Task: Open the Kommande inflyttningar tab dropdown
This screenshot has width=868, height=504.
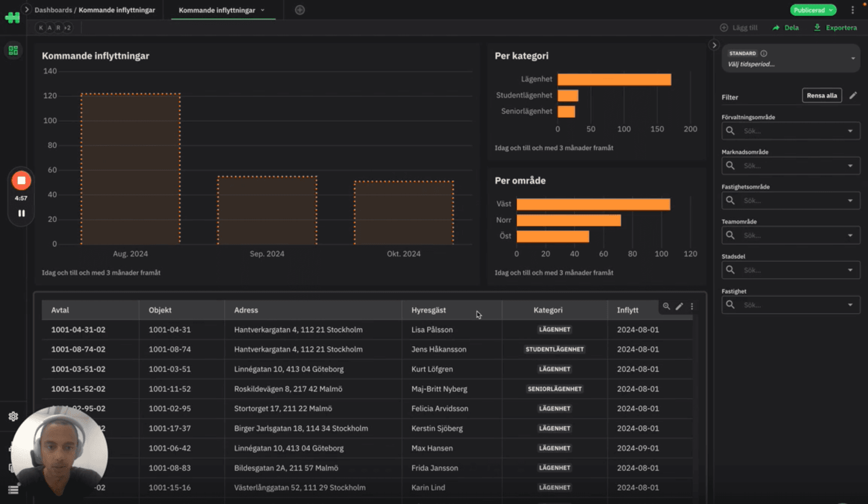Action: click(x=263, y=10)
